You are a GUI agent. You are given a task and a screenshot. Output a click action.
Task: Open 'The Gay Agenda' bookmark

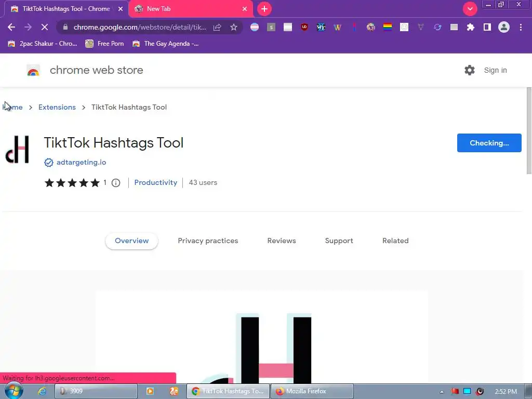pos(166,44)
